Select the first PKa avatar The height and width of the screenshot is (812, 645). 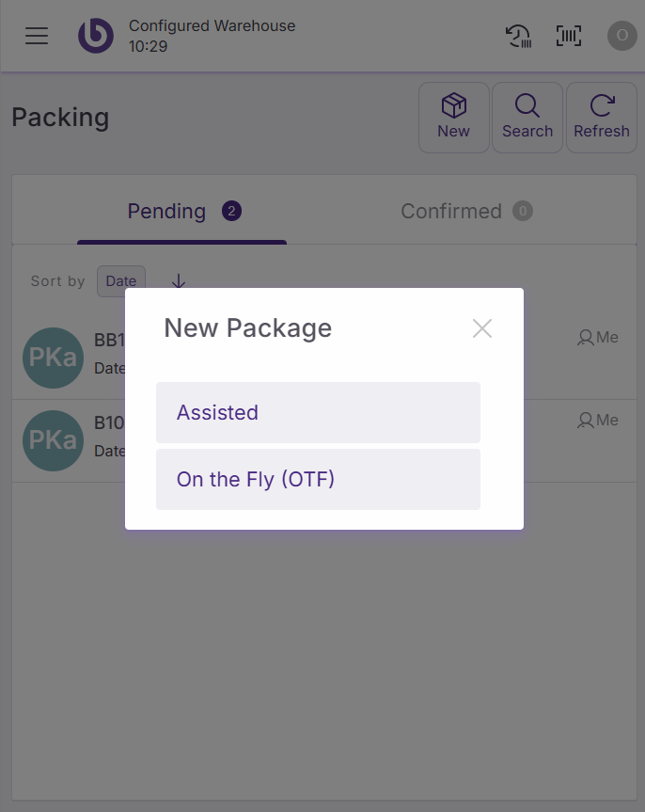click(53, 358)
